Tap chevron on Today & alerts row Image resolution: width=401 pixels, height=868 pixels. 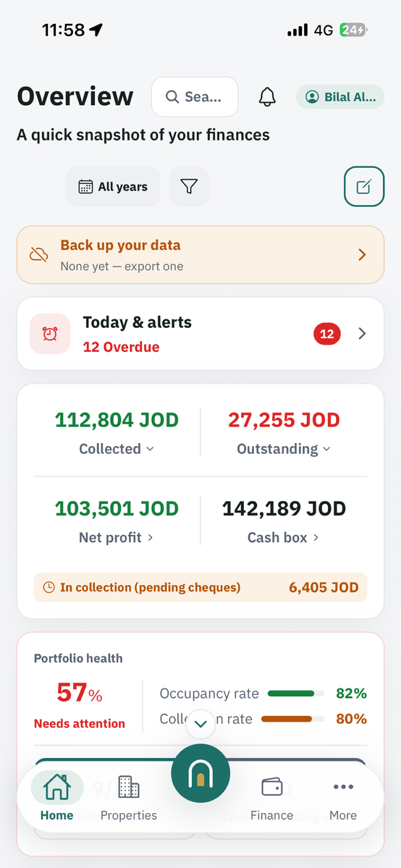pyautogui.click(x=362, y=333)
